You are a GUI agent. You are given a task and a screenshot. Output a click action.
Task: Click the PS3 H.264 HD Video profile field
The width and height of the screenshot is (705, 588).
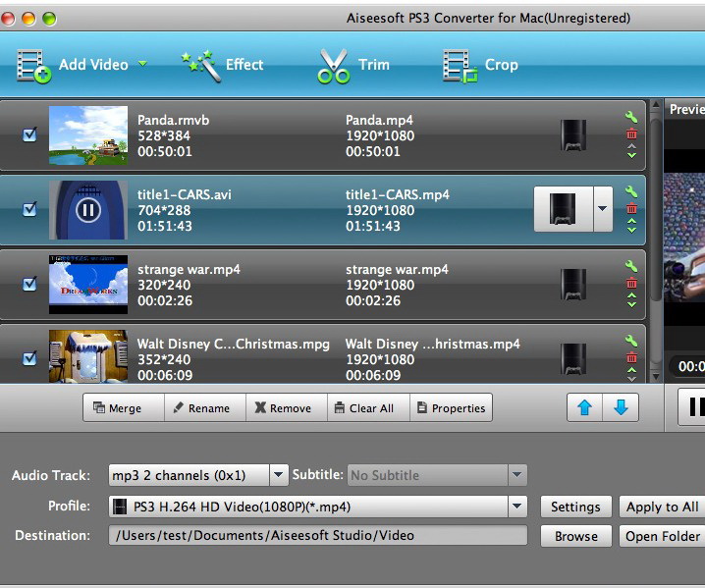click(308, 507)
